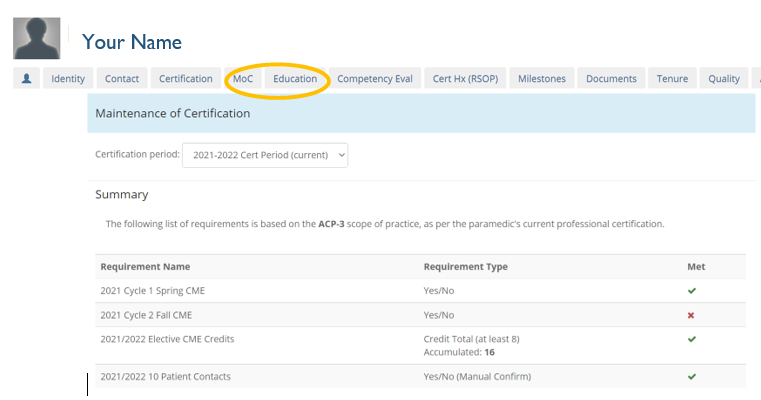The width and height of the screenshot is (761, 400).
Task: Click the 'Requirement Type' column header
Action: [465, 267]
